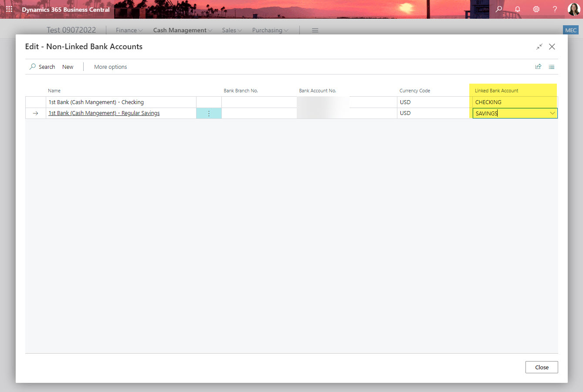Open the user profile avatar
Screen dimensions: 583x392
(x=573, y=9)
